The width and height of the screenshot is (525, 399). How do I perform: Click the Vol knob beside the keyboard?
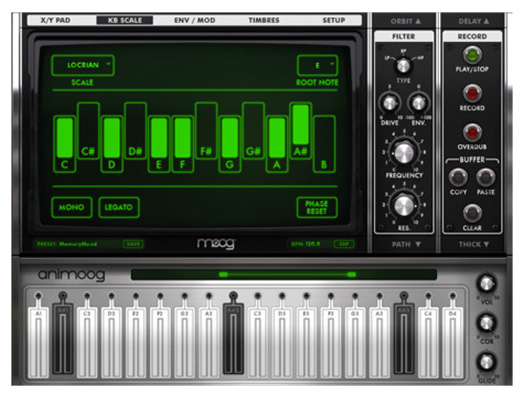(x=486, y=284)
